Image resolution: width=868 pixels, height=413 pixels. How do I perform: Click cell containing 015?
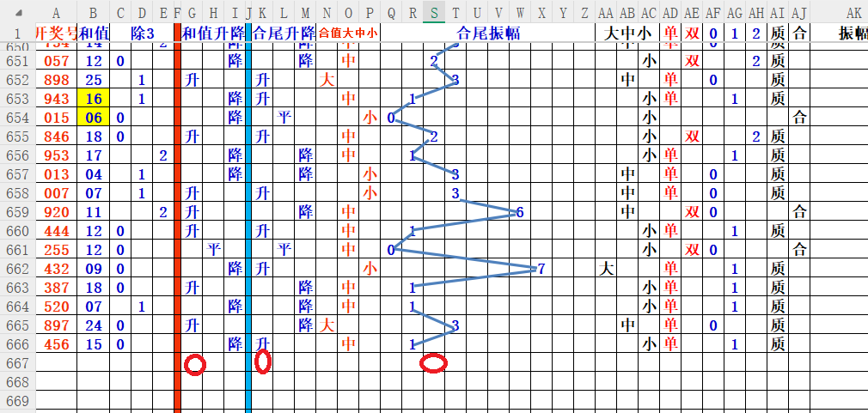pos(57,118)
